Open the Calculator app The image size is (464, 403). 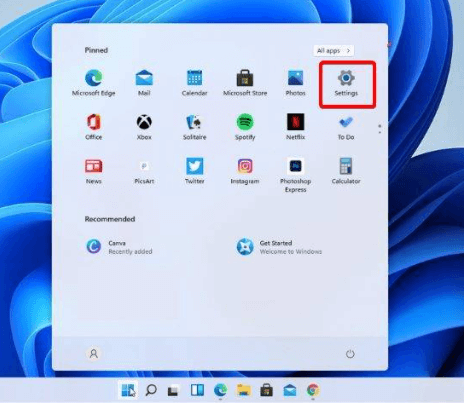(x=346, y=171)
